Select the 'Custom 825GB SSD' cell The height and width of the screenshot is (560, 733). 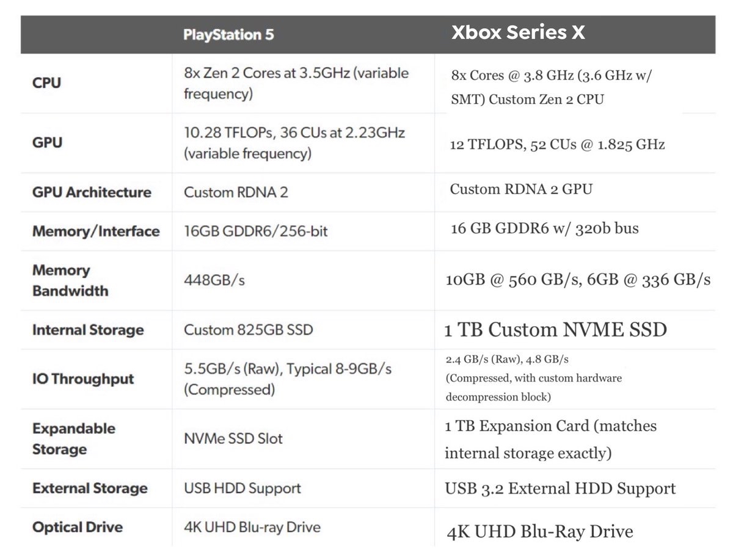click(x=248, y=330)
